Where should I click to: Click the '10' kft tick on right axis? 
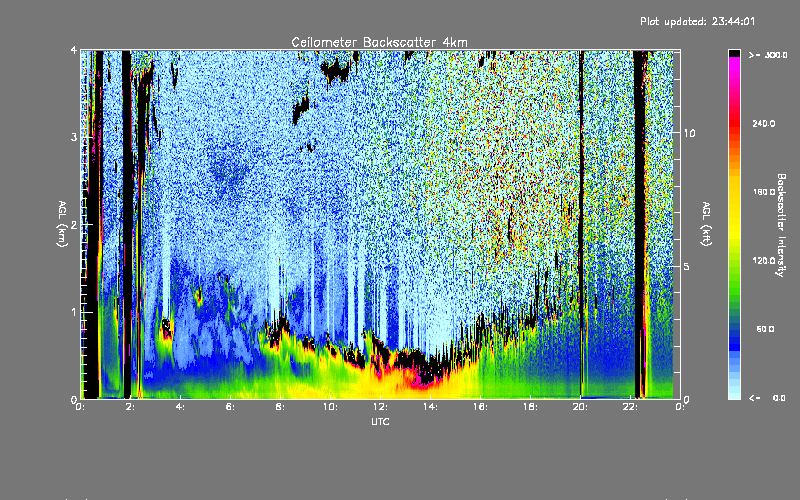pyautogui.click(x=689, y=133)
